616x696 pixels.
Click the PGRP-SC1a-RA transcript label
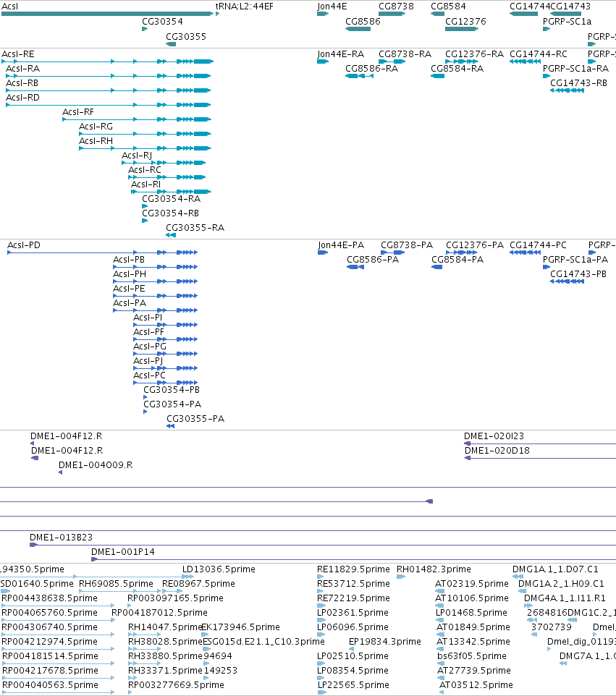tap(575, 69)
